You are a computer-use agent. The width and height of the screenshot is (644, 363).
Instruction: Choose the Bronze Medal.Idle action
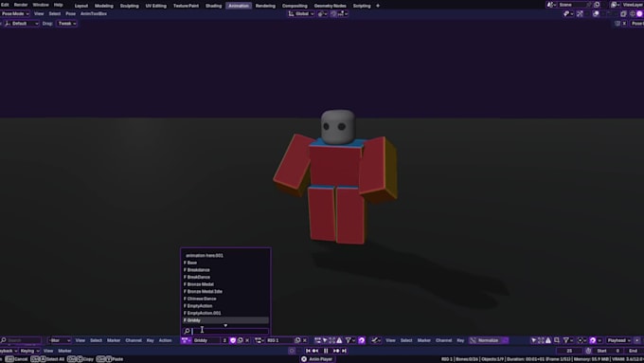(225, 292)
